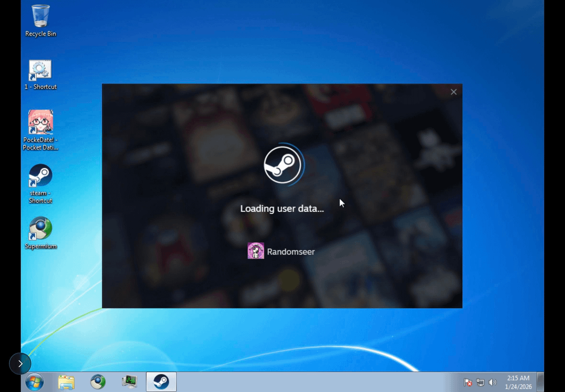Viewport: 565px width, 392px height.
Task: Open the Windows Start menu
Action: pos(35,382)
